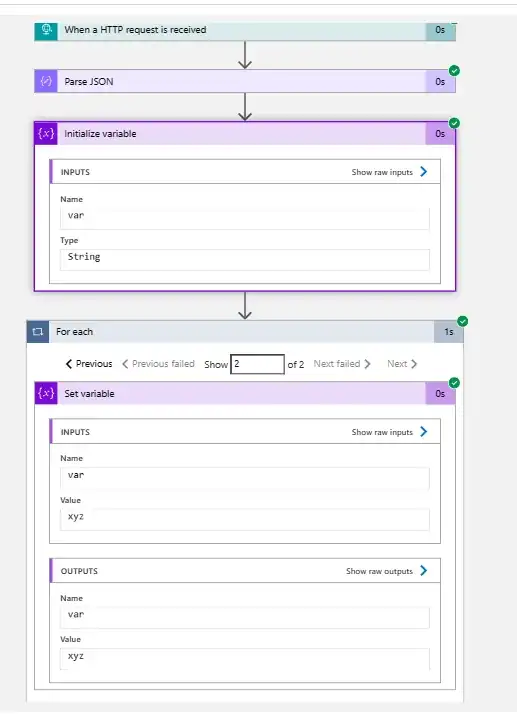
Task: Jump to Next failed iteration
Action: [342, 364]
